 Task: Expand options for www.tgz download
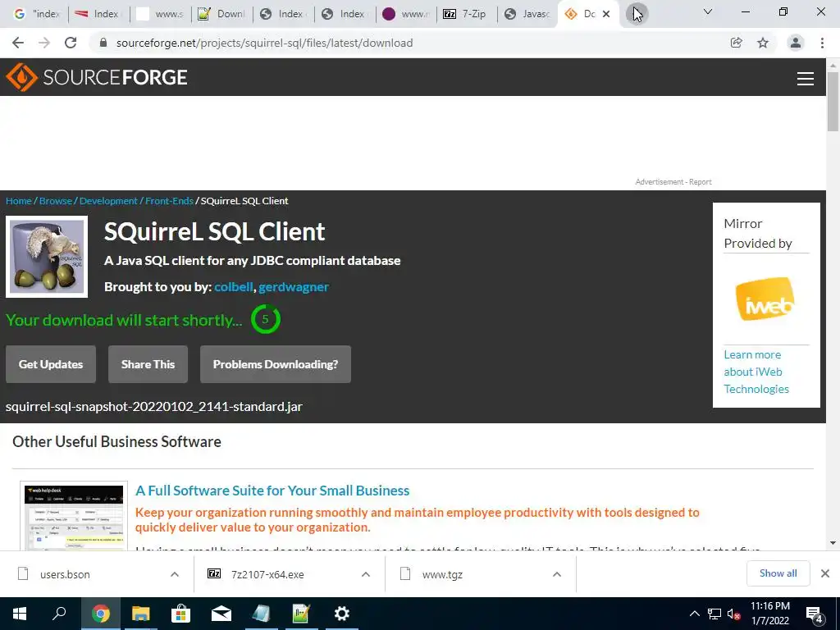pos(557,574)
